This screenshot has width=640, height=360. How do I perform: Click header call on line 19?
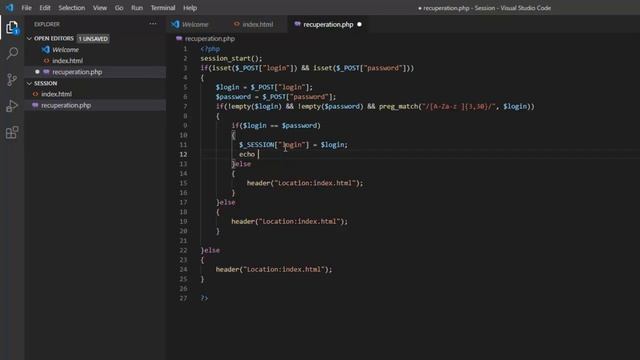[x=289, y=222]
